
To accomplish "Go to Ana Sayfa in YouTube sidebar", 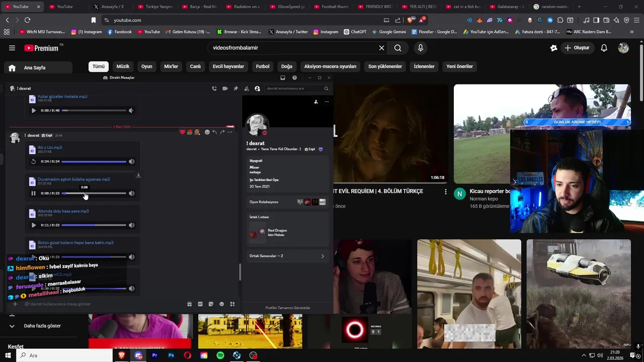I will coord(38,68).
